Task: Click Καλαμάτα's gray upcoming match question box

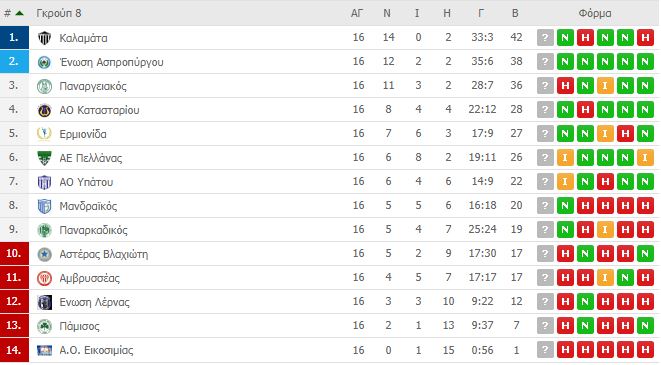Action: (x=545, y=38)
